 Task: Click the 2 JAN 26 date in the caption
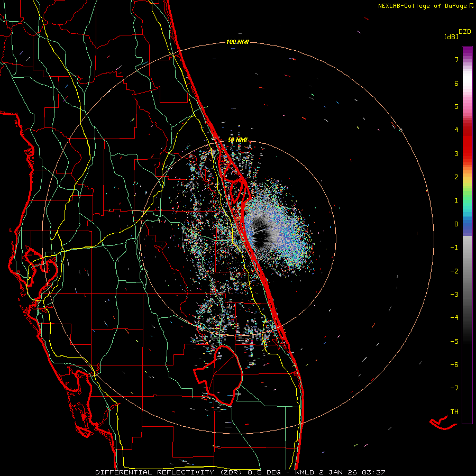click(338, 472)
